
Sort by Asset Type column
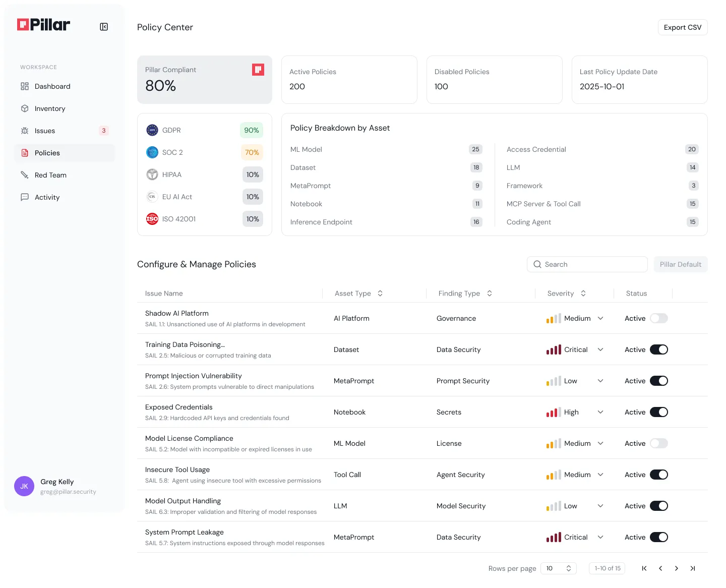coord(380,293)
